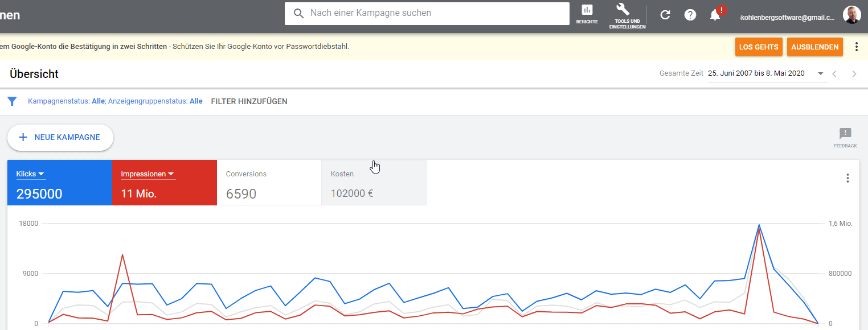Go to the previous date range

834,73
